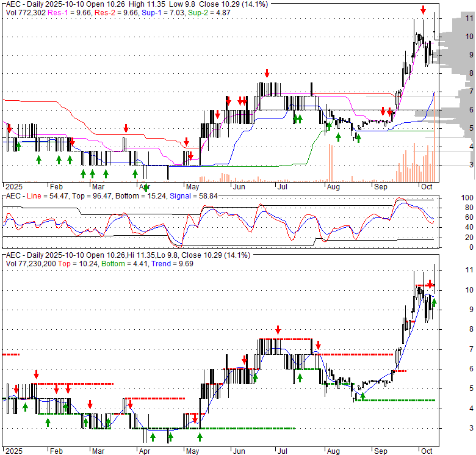Click the Oct month label on the top chart axis

tap(427, 187)
